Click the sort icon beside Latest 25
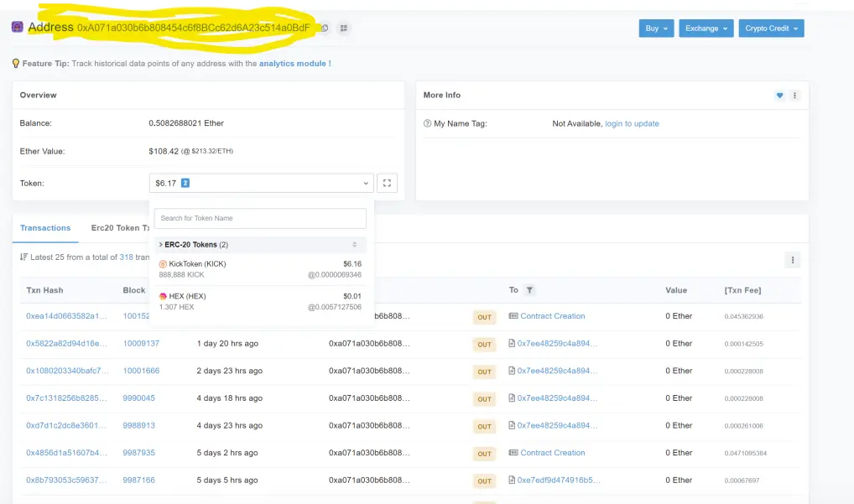The height and width of the screenshot is (504, 854). click(23, 257)
